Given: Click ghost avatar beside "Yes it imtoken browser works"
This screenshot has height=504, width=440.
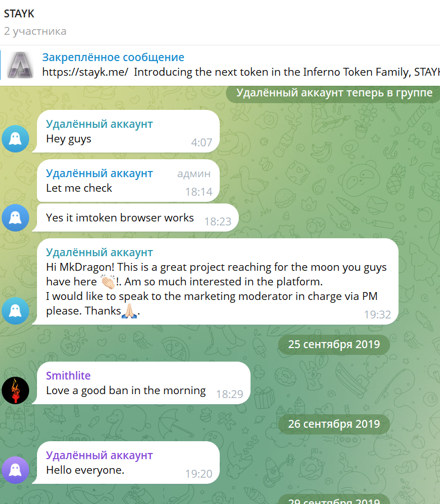Looking at the screenshot, I should pos(16,218).
